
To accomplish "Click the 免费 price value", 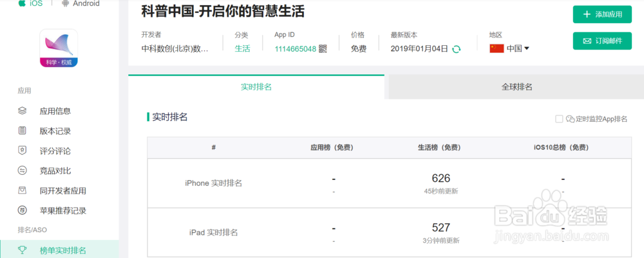I will (359, 48).
